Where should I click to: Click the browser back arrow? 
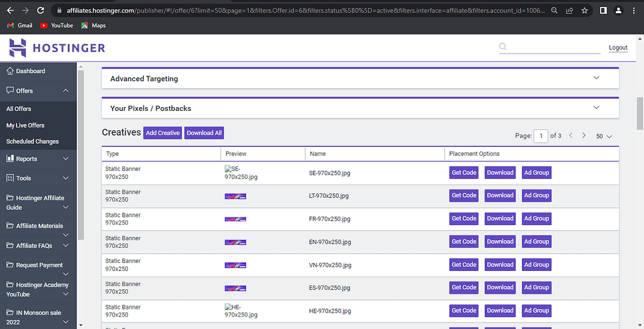point(10,11)
